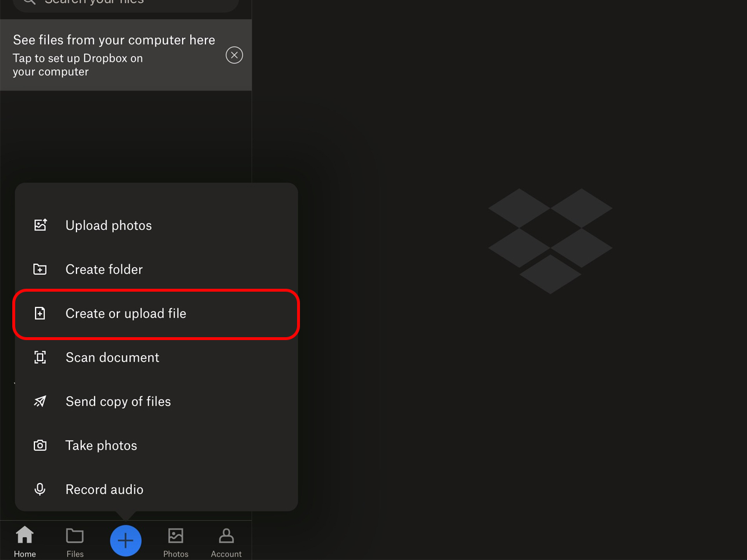Select Record audio option
747x560 pixels.
pyautogui.click(x=156, y=489)
